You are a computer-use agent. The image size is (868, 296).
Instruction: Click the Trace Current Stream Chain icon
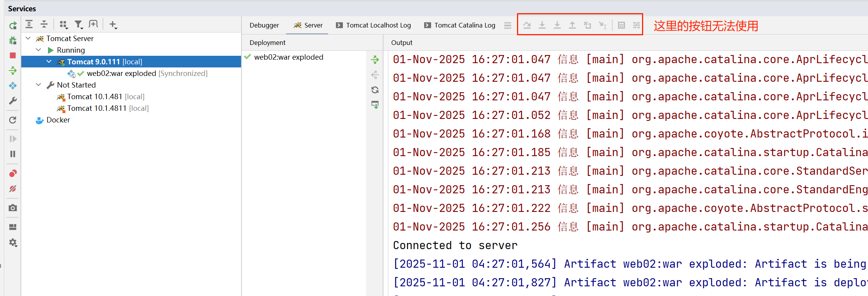tap(637, 26)
